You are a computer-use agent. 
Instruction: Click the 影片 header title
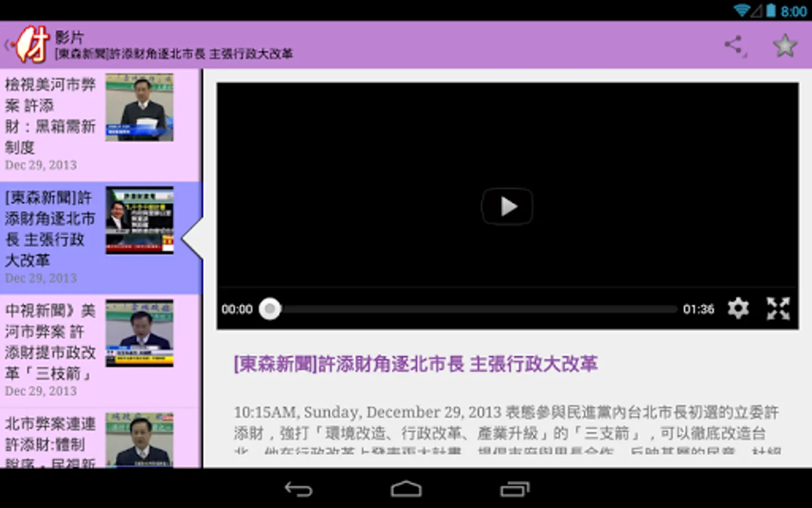(x=69, y=37)
